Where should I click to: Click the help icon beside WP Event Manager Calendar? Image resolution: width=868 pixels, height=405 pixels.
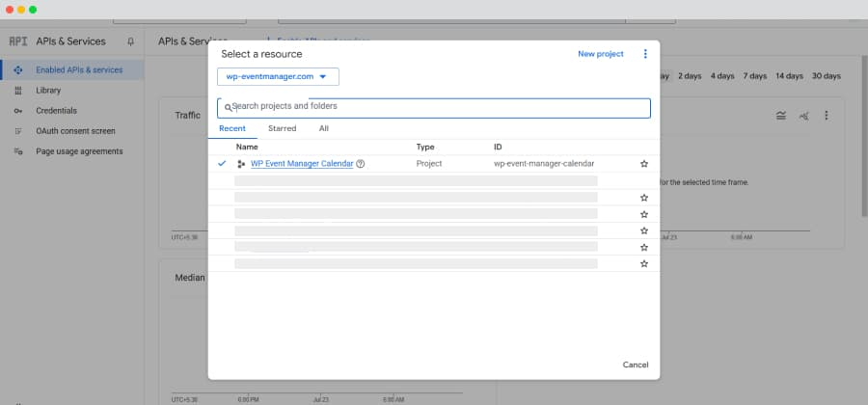coord(361,164)
